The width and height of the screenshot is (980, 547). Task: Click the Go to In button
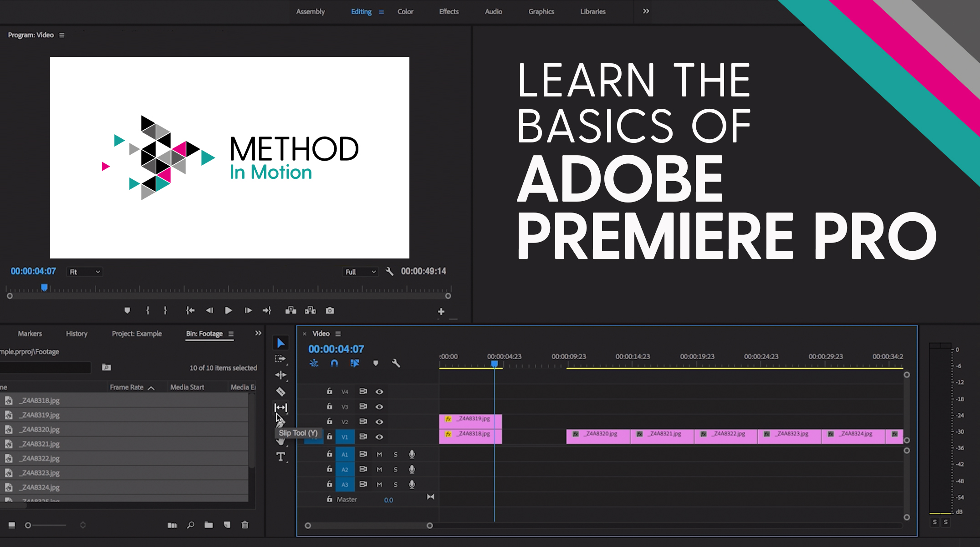click(190, 310)
